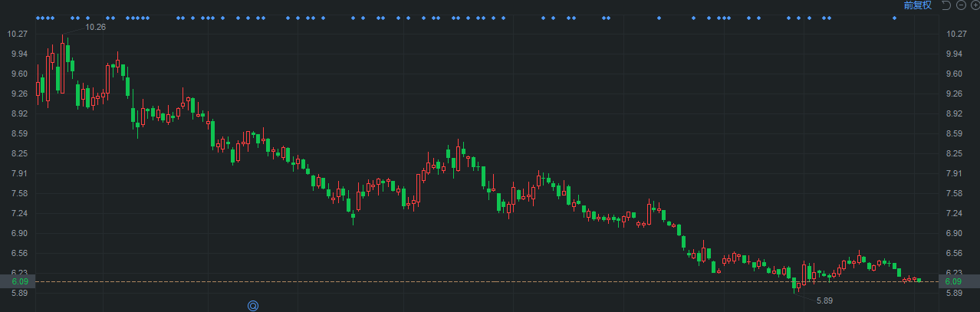Click the lowest candlestick above 5.89 label

tap(795, 281)
